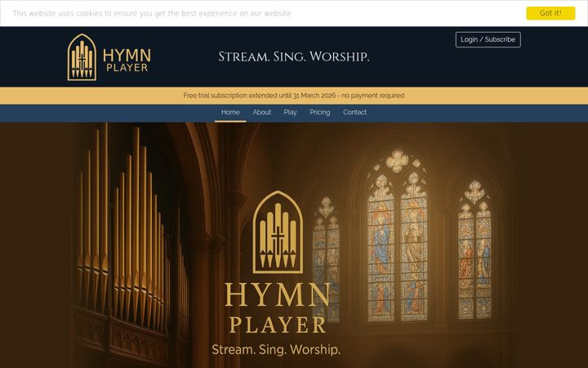
Task: Dismiss cookie notice with Got it! button
Action: pyautogui.click(x=550, y=13)
